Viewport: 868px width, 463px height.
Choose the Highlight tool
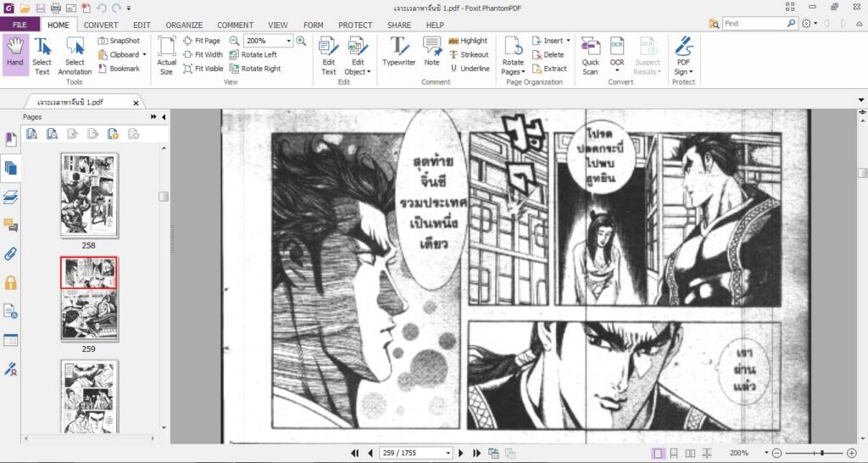[468, 41]
